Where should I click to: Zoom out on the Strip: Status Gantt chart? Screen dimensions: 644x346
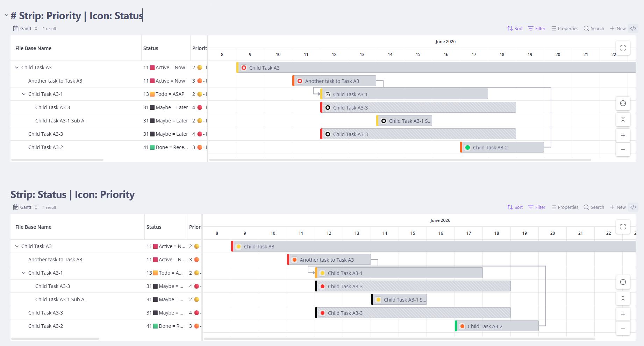[x=623, y=328]
